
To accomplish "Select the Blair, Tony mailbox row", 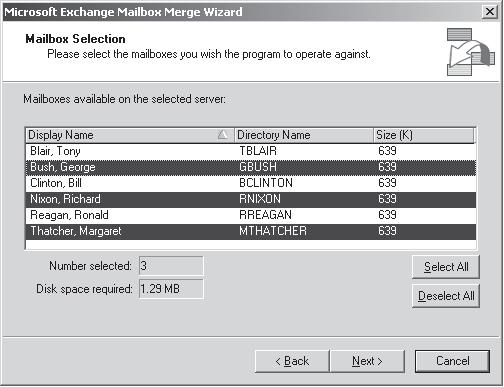I will point(251,151).
